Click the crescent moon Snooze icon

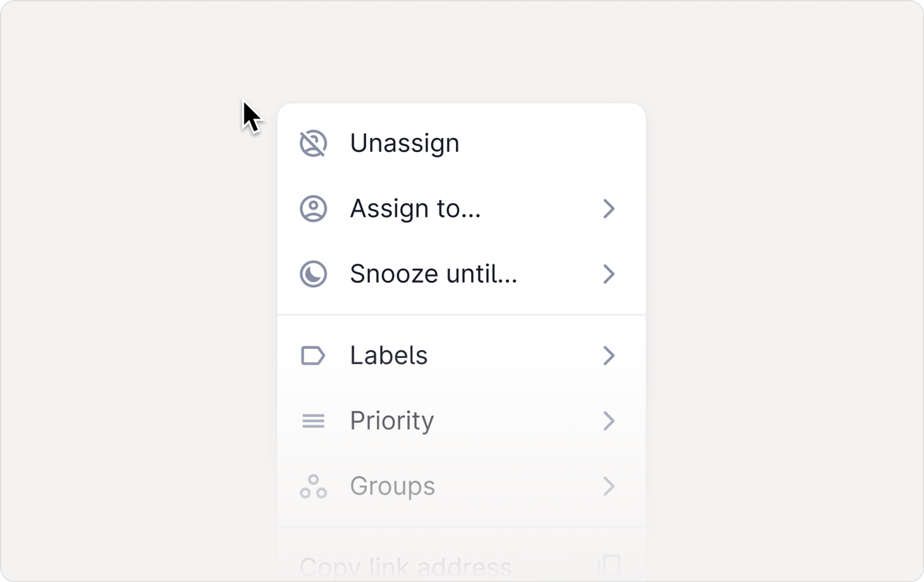click(x=314, y=274)
